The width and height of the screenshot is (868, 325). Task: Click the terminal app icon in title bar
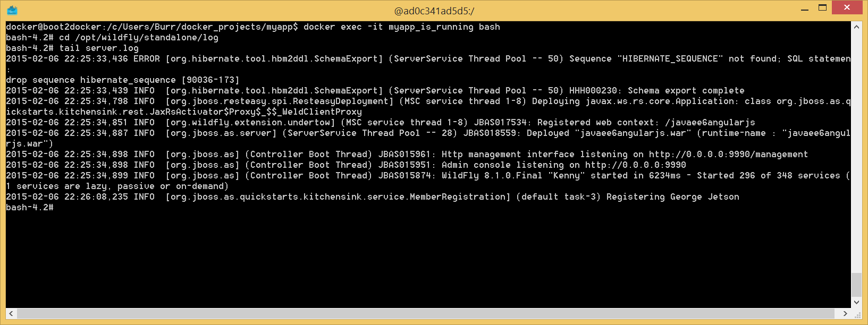(12, 10)
